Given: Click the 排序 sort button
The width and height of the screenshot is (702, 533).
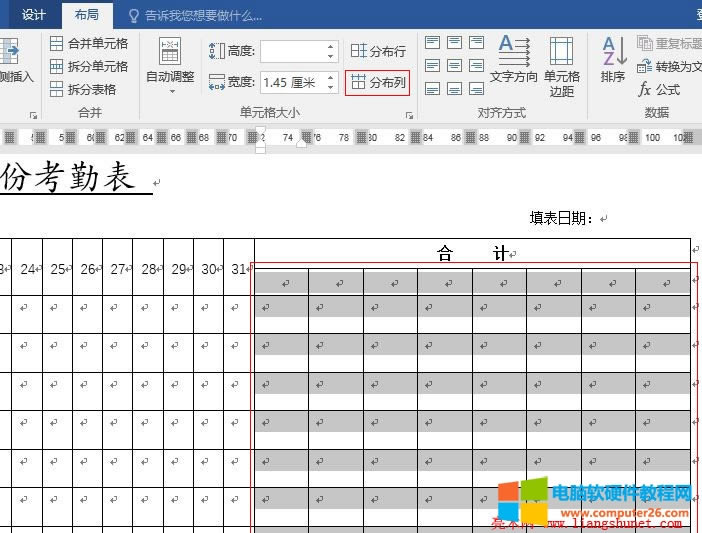Looking at the screenshot, I should coord(613,60).
